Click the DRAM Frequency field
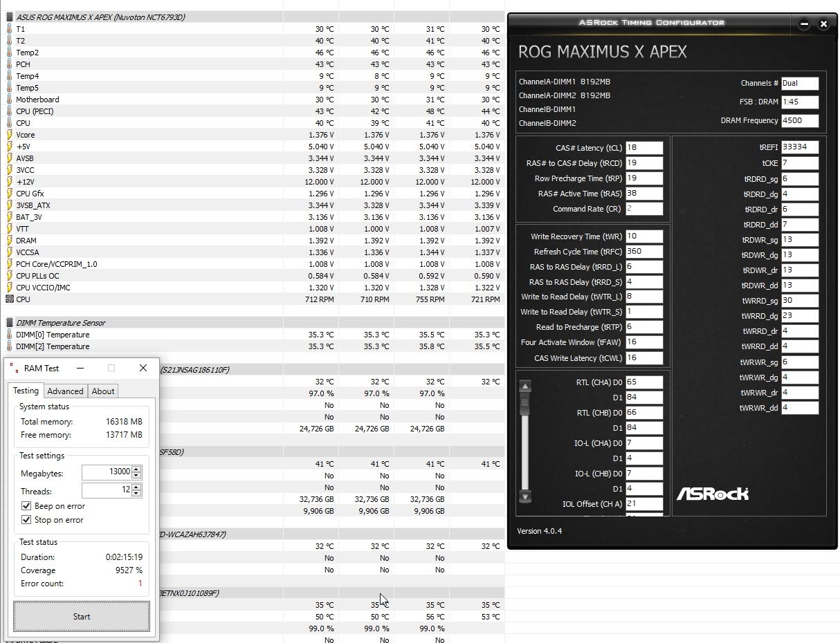Viewport: 840px width, 643px height. (800, 120)
